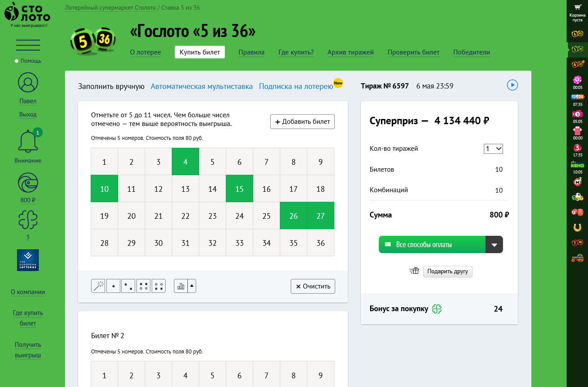Open the 7 из 49 lottery icon
The height and width of the screenshot is (387, 588).
click(577, 242)
